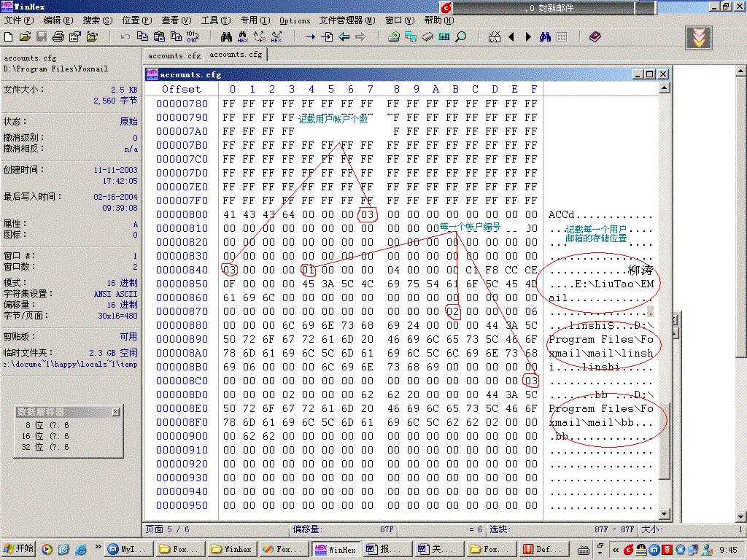Replace text A-to-B icon
747x560 pixels.
point(260,36)
